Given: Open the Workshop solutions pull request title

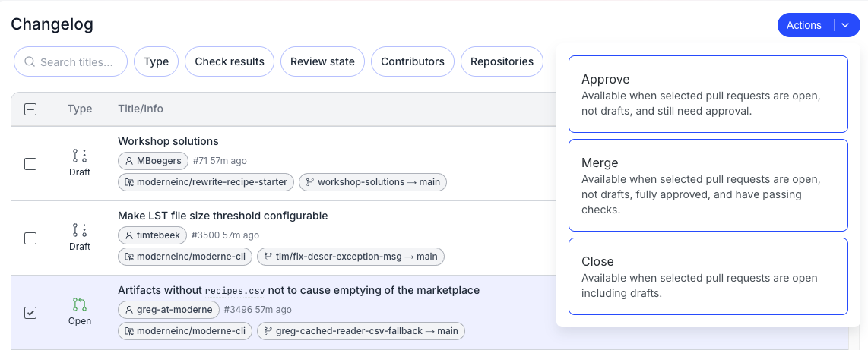Looking at the screenshot, I should coord(168,141).
